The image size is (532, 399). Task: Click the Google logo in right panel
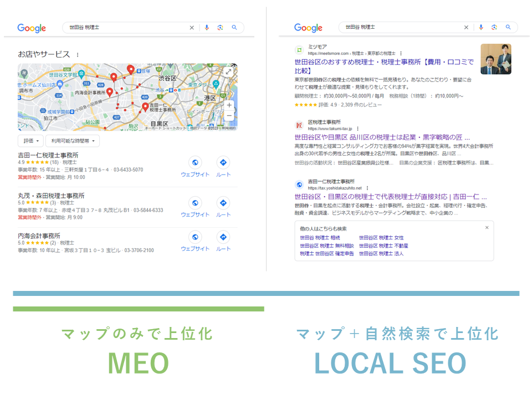click(x=308, y=28)
